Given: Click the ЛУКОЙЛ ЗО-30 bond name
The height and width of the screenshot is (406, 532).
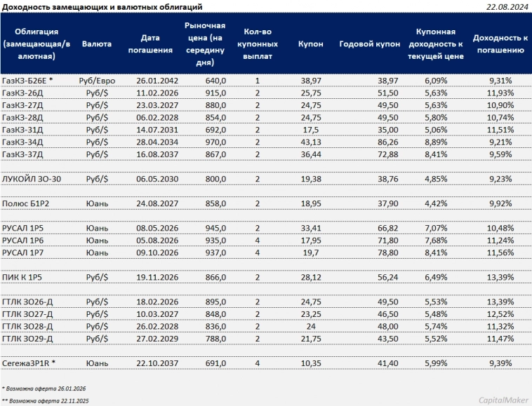Looking at the screenshot, I should (32, 179).
